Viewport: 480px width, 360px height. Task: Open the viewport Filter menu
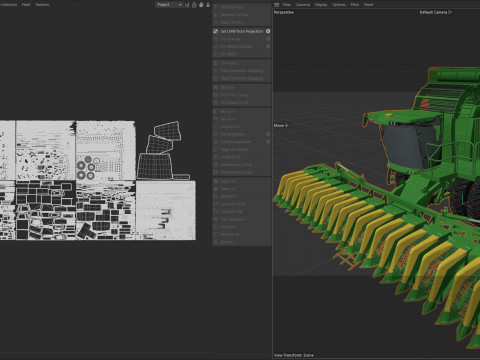pos(355,5)
